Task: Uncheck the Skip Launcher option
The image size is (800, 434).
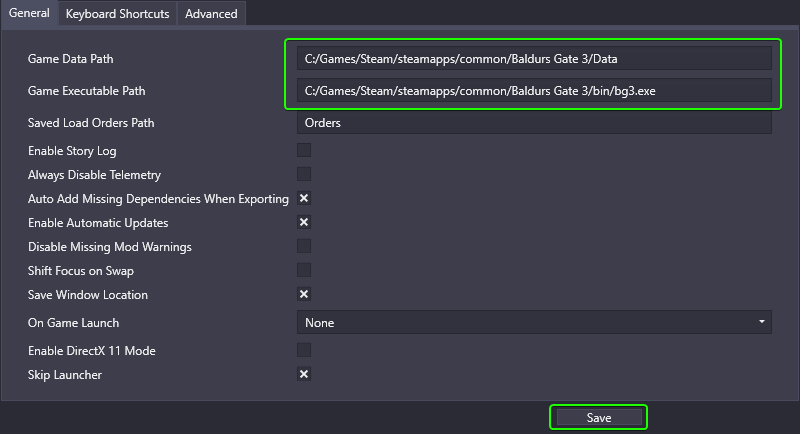Action: tap(304, 374)
